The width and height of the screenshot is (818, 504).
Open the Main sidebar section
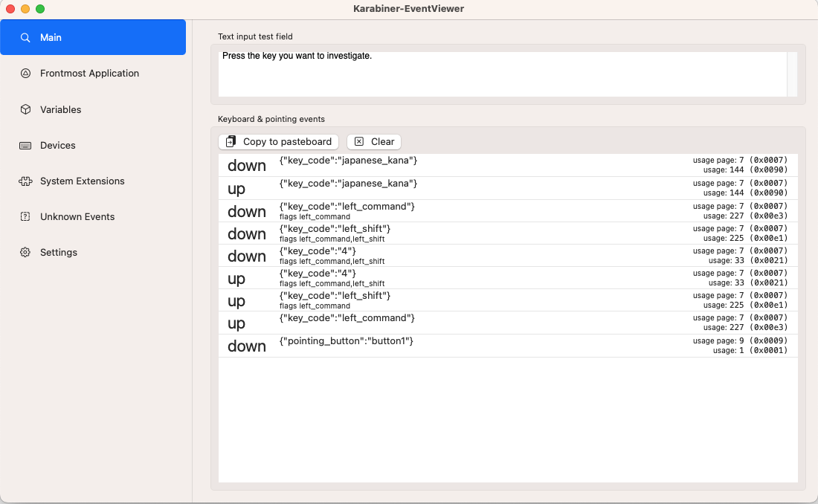tap(93, 37)
